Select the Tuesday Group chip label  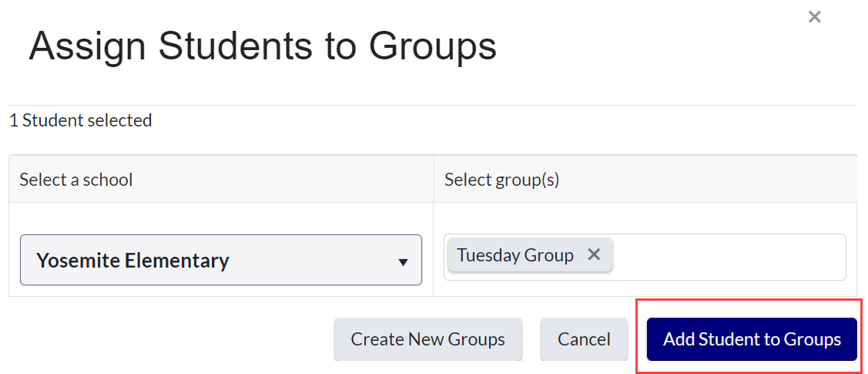click(514, 255)
